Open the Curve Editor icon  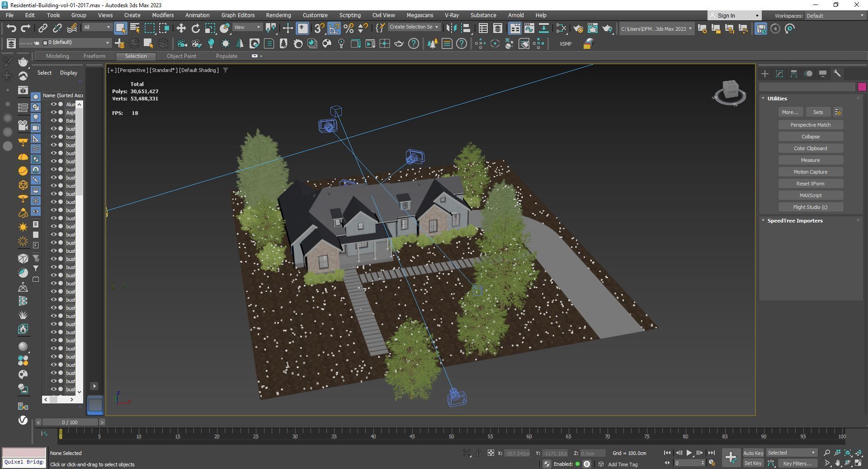(x=529, y=28)
